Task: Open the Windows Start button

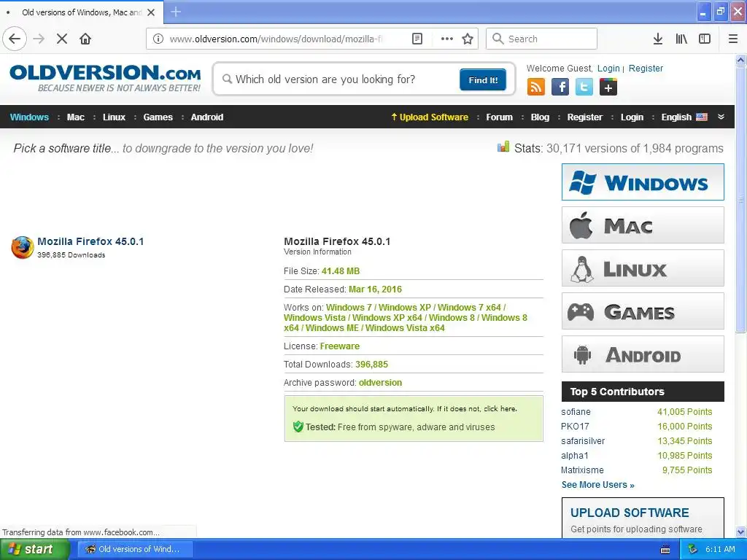Action: click(34, 549)
